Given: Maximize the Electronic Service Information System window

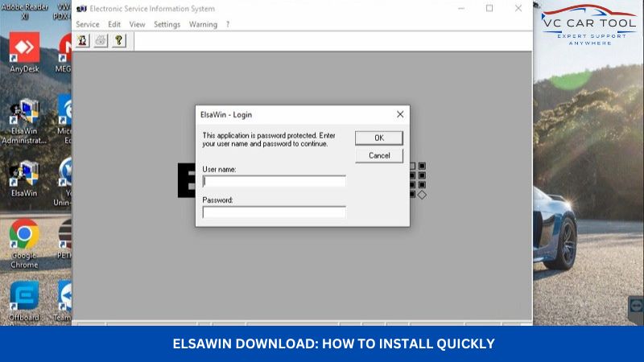Looking at the screenshot, I should click(x=489, y=8).
